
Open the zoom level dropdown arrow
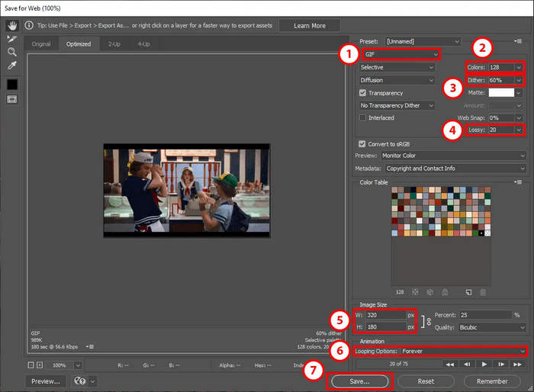[x=78, y=365]
